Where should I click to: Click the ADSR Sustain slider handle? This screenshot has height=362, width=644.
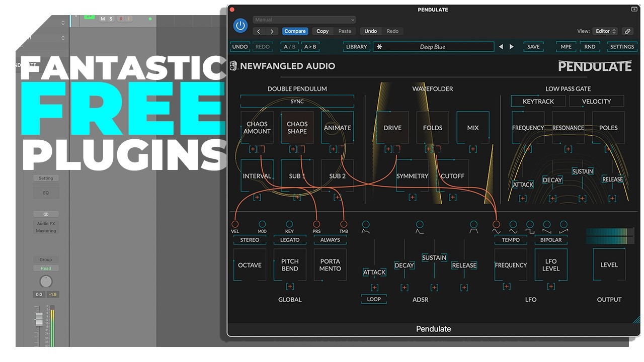tap(434, 257)
